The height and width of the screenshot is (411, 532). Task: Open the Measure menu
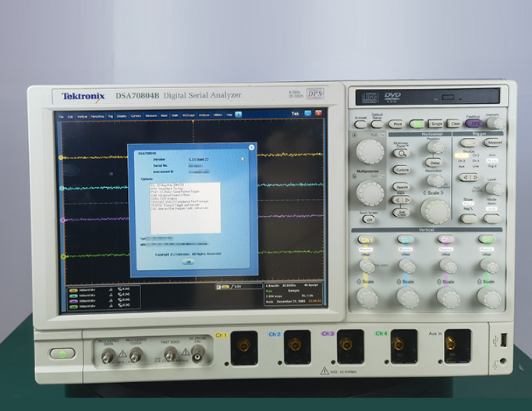tap(151, 115)
